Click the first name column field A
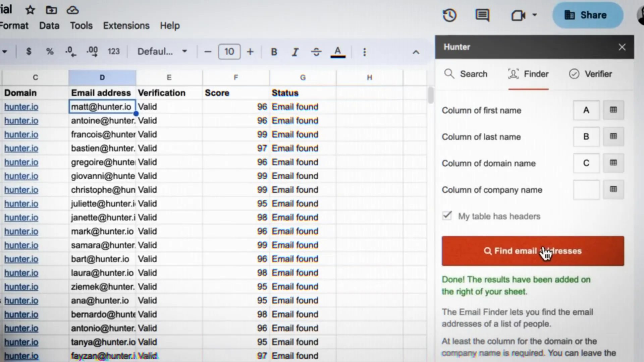This screenshot has width=644, height=362. [x=586, y=110]
